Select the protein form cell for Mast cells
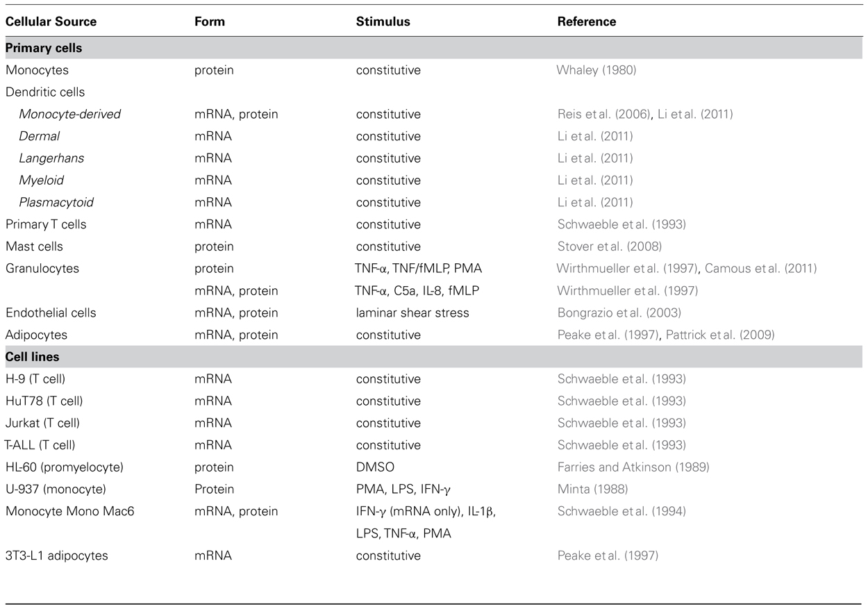 (x=214, y=247)
